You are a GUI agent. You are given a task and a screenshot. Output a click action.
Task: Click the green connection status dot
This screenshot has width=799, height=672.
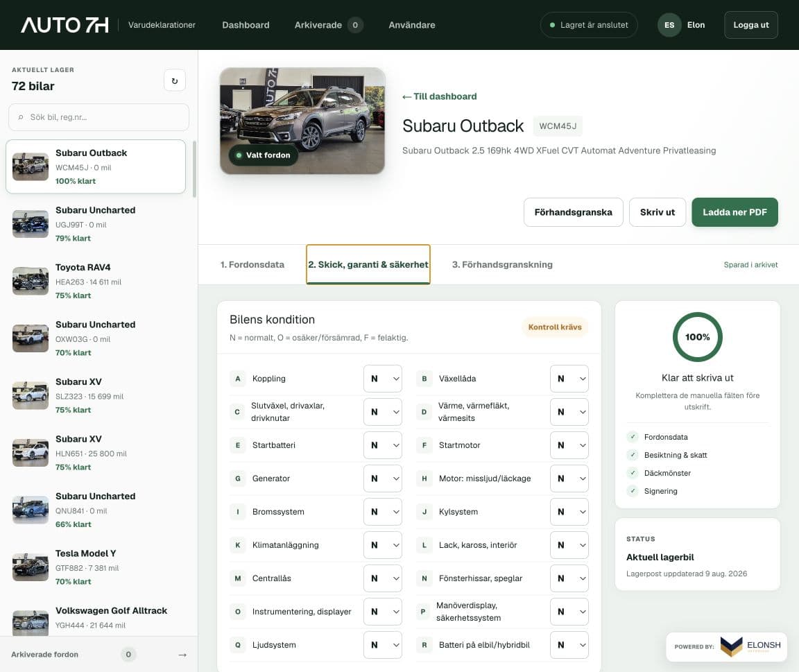pos(552,25)
